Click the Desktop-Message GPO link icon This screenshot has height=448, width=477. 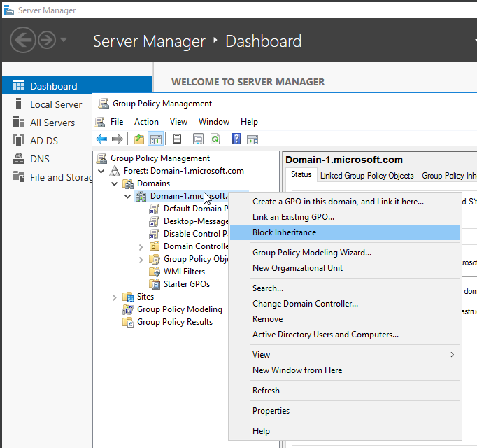(x=155, y=221)
